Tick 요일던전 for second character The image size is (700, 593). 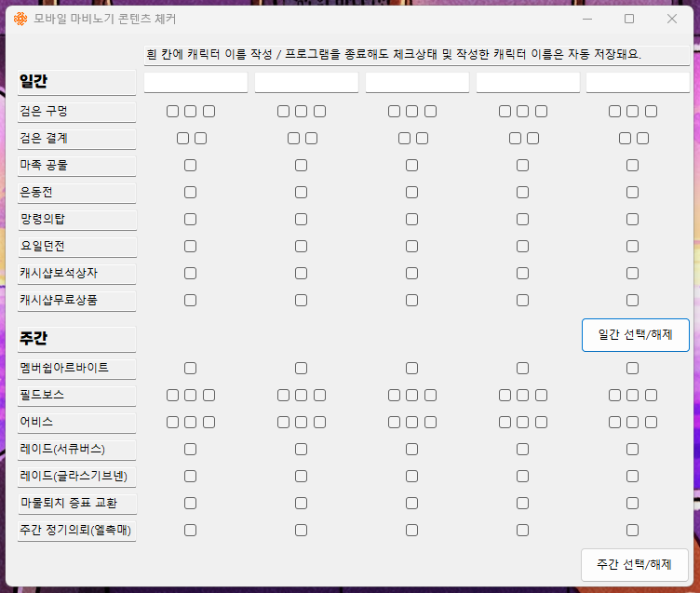(302, 247)
